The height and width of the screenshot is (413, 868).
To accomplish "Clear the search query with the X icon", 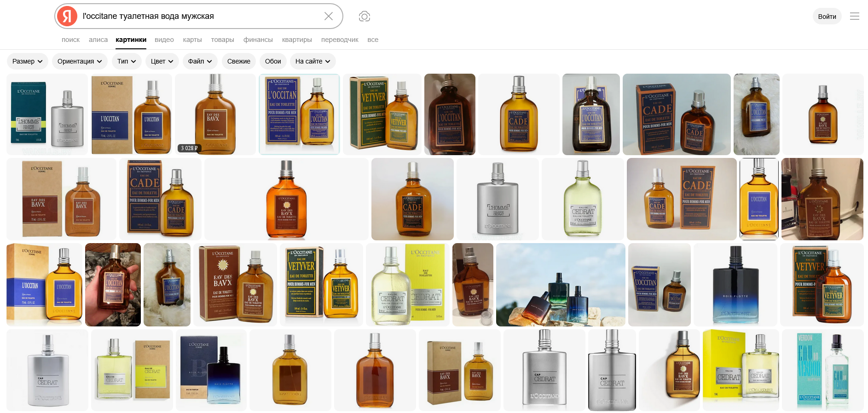I will click(329, 16).
